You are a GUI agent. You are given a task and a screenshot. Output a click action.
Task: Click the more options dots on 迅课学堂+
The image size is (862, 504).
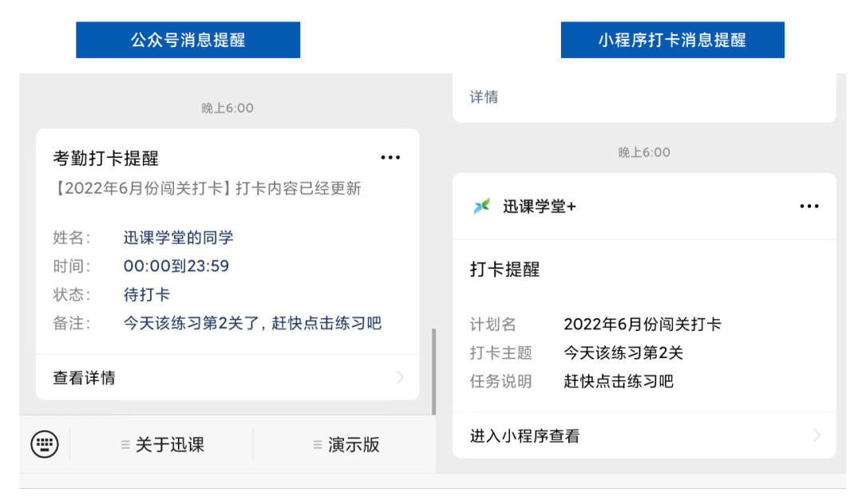pyautogui.click(x=809, y=206)
